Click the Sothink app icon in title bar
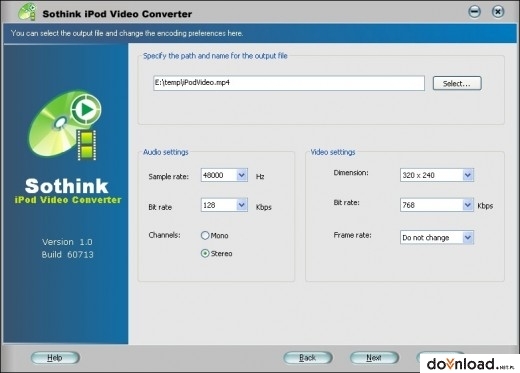Image resolution: width=520 pixels, height=373 pixels. tap(27, 12)
